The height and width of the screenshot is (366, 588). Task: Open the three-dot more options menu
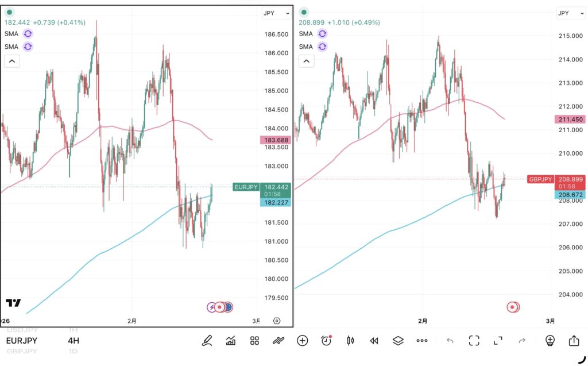422,341
